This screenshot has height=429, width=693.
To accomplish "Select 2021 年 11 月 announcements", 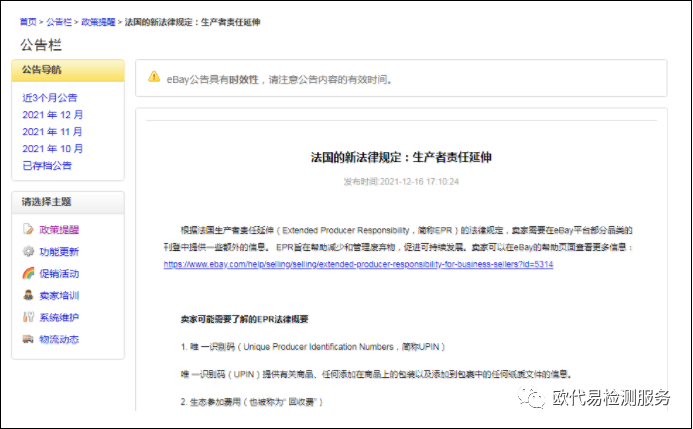I will (52, 132).
